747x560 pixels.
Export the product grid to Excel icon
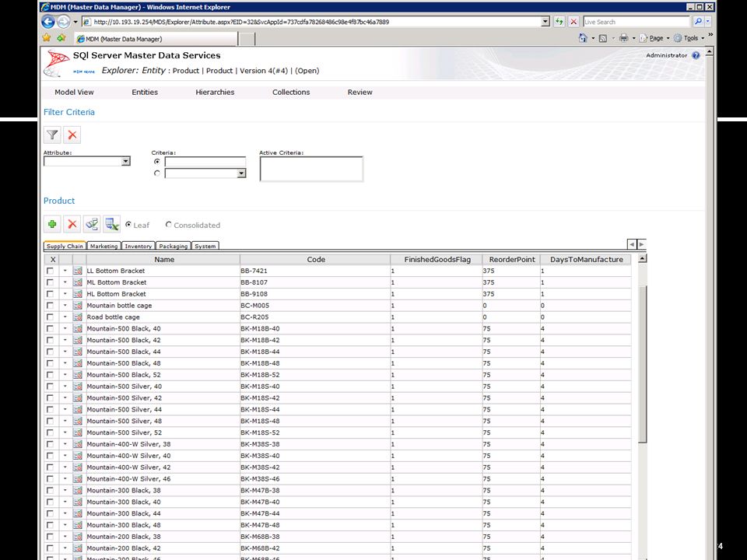112,224
